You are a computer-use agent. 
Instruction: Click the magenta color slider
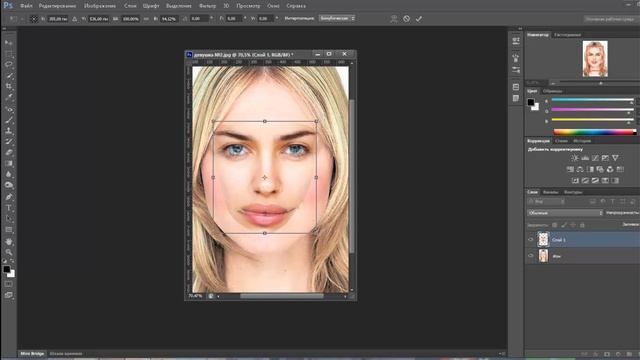pyautogui.click(x=592, y=109)
